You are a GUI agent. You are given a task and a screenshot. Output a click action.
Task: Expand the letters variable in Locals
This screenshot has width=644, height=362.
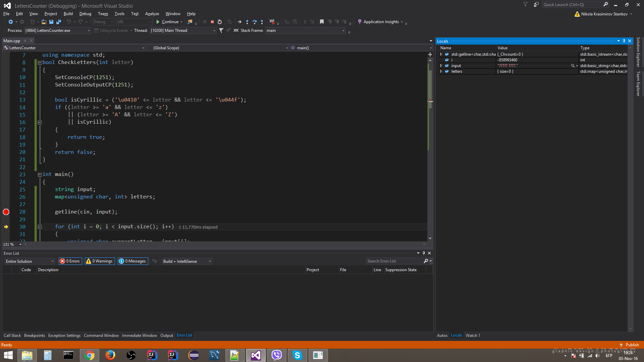pyautogui.click(x=441, y=71)
